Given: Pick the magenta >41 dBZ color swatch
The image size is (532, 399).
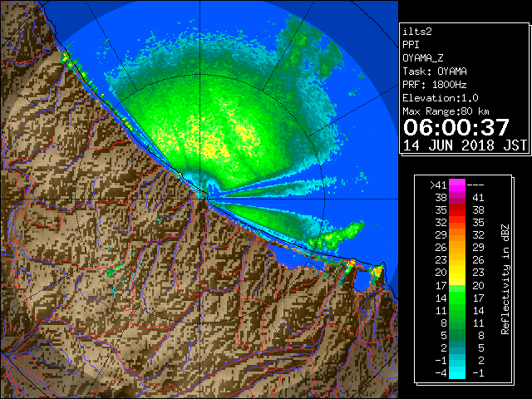Looking at the screenshot, I should click(457, 185).
